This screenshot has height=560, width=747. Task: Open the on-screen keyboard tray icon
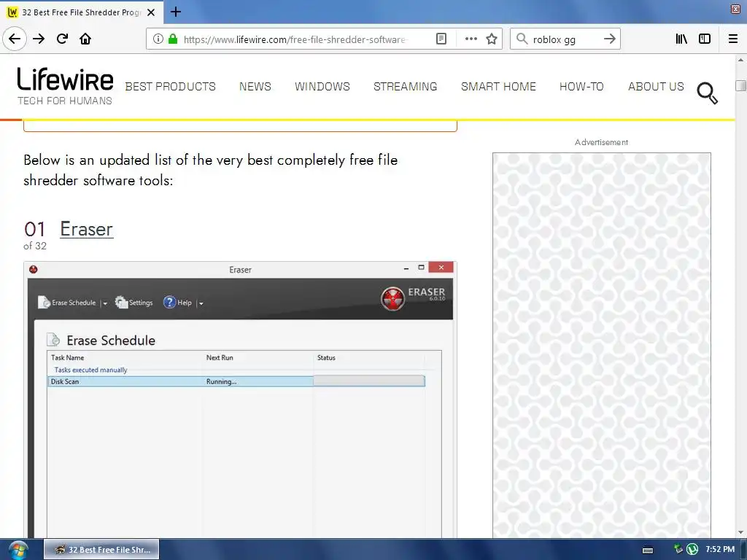pyautogui.click(x=648, y=550)
